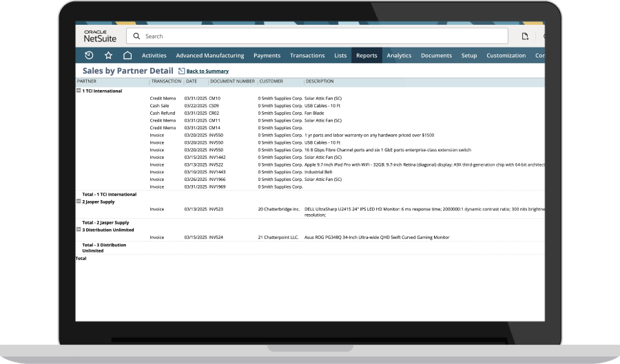Click the PARTNER column header
The image size is (620, 364).
point(87,81)
